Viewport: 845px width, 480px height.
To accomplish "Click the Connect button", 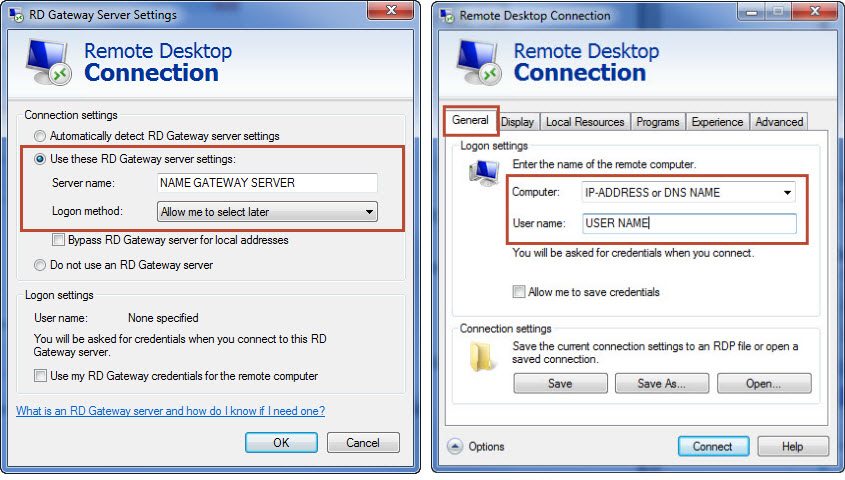I will tap(712, 446).
